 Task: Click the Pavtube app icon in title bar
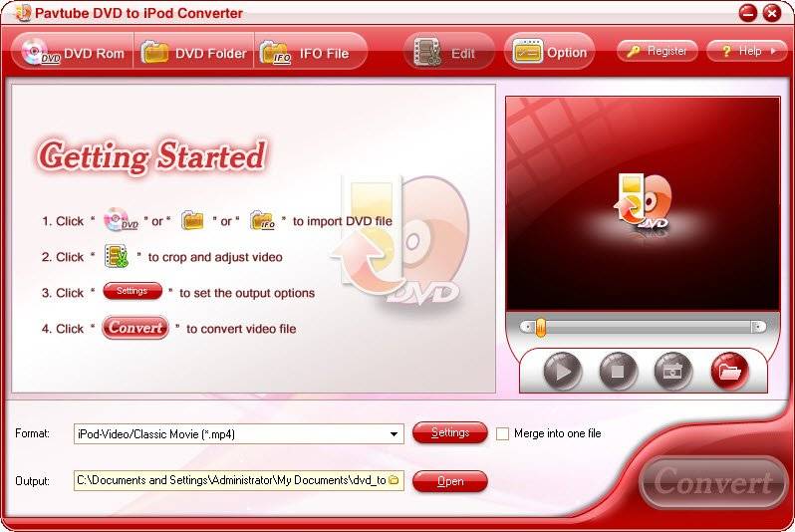[x=22, y=13]
